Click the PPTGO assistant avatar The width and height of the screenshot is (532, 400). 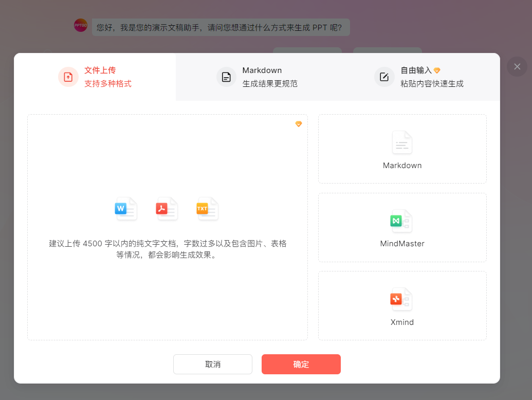[x=81, y=25]
